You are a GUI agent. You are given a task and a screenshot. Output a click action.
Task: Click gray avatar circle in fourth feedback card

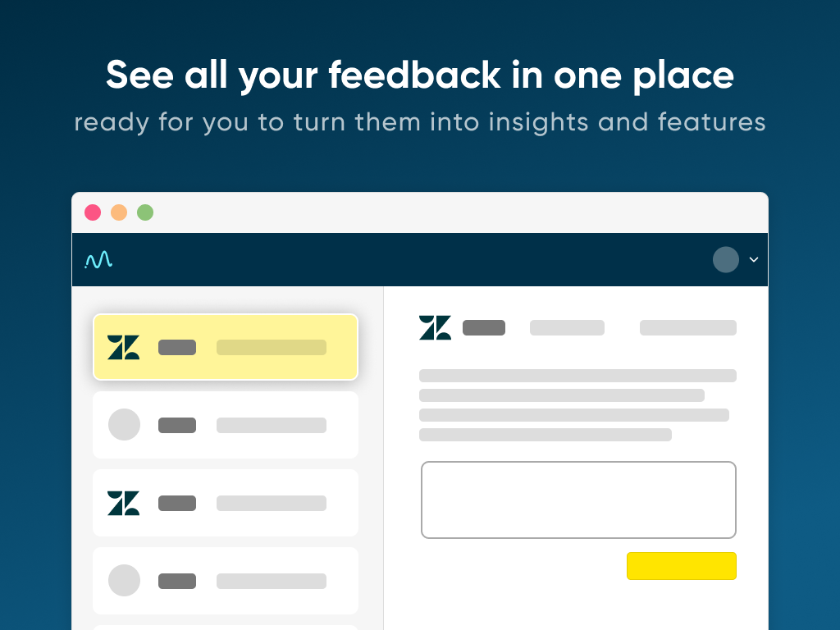(x=124, y=581)
